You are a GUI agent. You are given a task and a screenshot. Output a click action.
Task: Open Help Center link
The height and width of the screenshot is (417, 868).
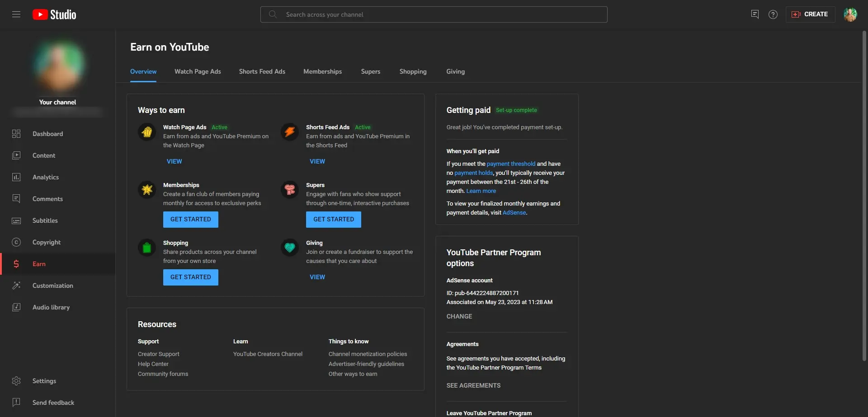click(153, 364)
